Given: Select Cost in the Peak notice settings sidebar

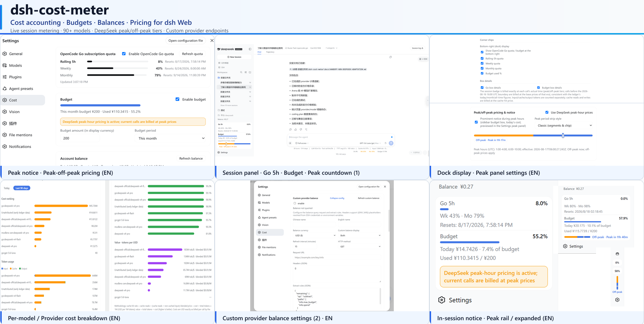Looking at the screenshot, I should click(23, 100).
